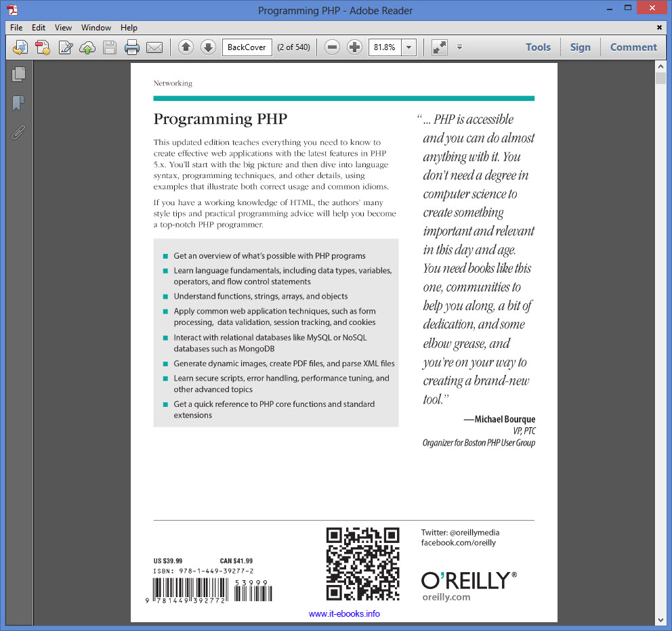Click the Networking category label
Image resolution: width=672 pixels, height=631 pixels.
coord(173,83)
